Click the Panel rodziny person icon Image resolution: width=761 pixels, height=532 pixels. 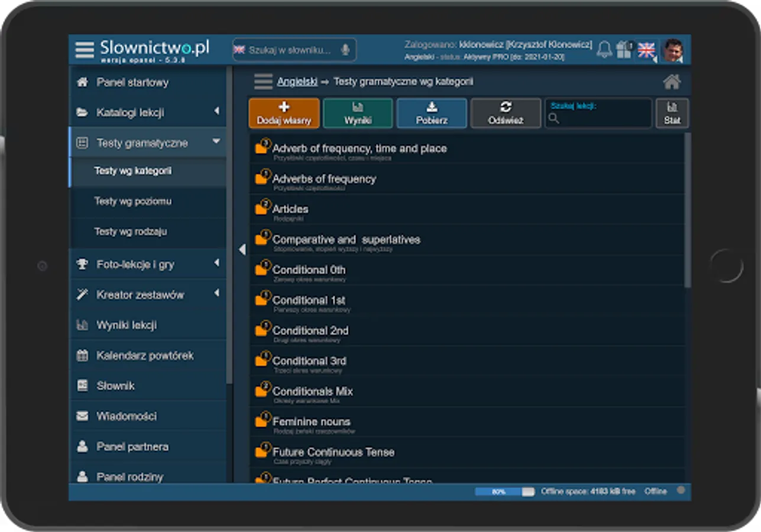[x=82, y=476]
